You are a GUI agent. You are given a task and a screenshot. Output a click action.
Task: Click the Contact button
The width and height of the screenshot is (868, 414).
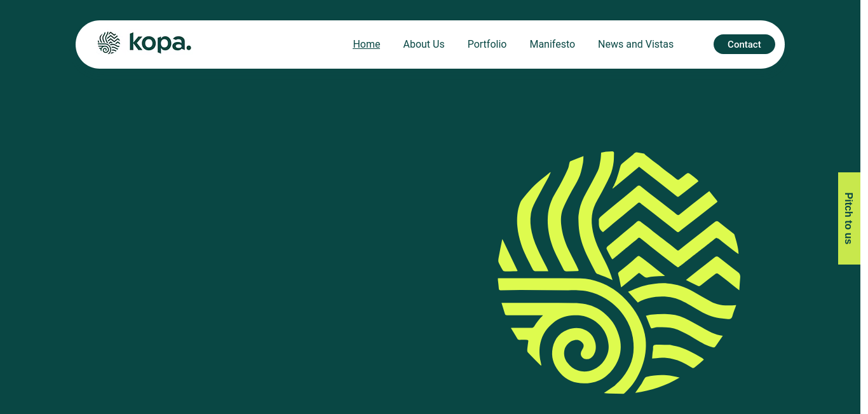pos(744,44)
